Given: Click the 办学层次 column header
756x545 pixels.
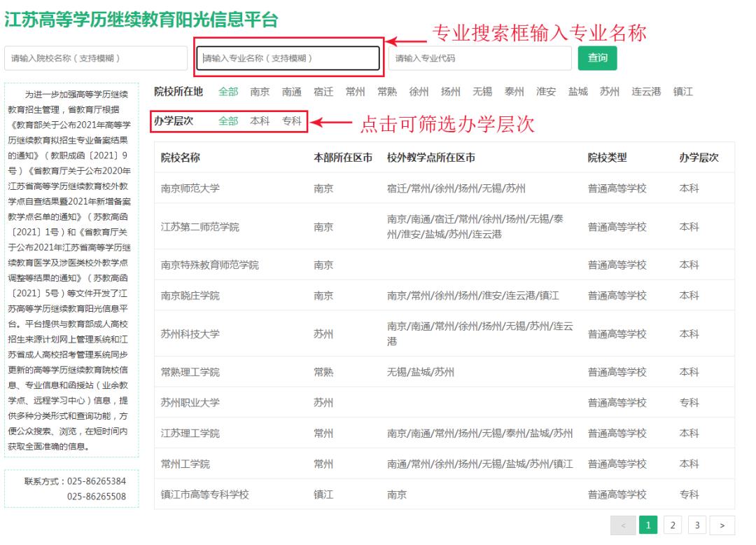Looking at the screenshot, I should click(x=699, y=158).
